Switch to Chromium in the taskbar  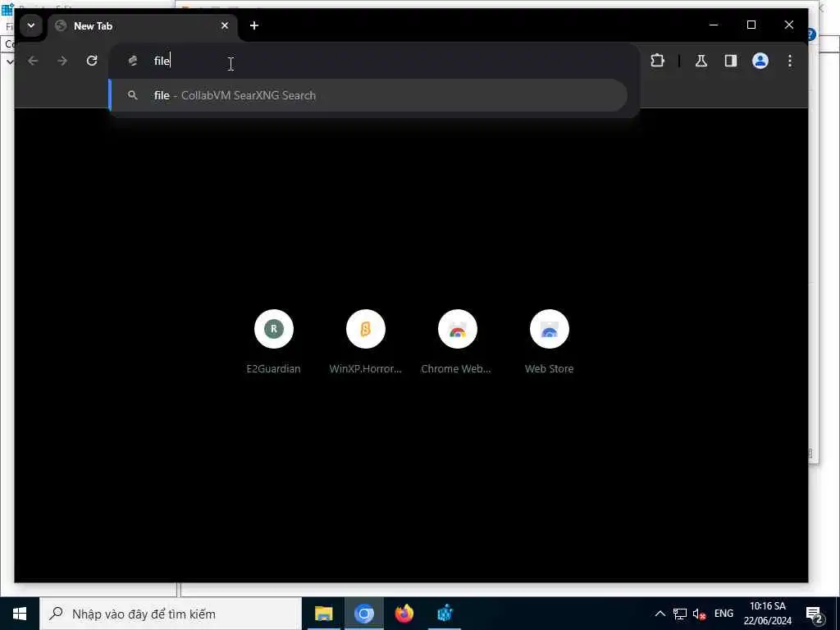tap(363, 614)
